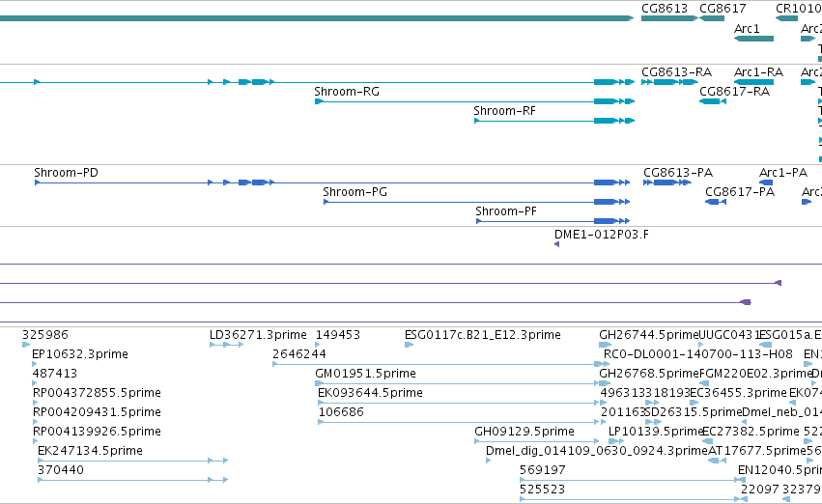Click the 370440 EST label
The image size is (822, 504).
pyautogui.click(x=60, y=470)
